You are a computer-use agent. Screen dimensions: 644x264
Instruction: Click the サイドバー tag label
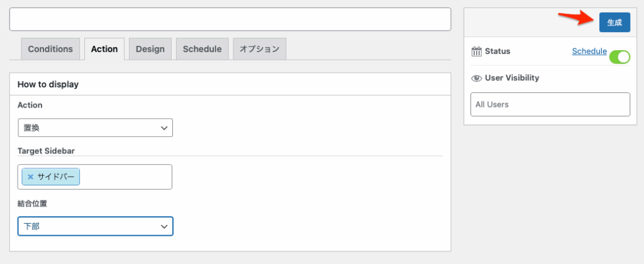coord(56,177)
